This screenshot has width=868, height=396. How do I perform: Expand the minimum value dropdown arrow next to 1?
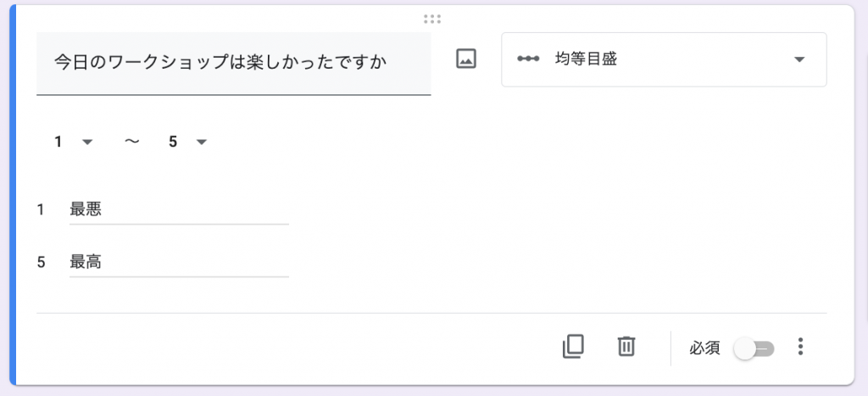(x=87, y=142)
